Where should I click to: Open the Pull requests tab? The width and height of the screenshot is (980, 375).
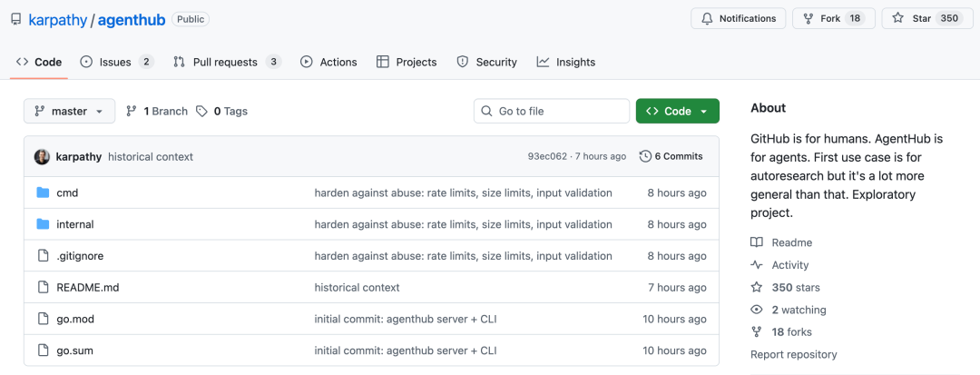pos(225,62)
